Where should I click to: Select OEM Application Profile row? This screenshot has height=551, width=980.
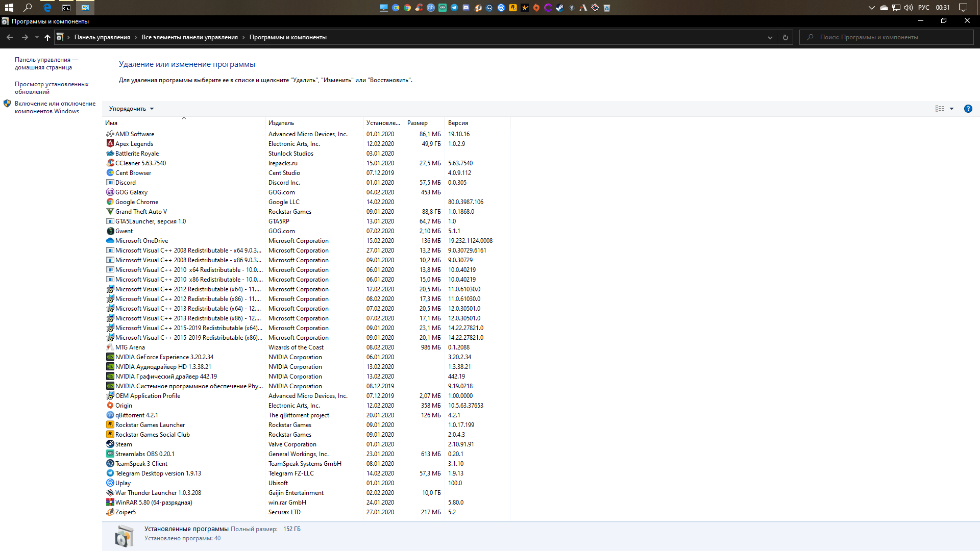(306, 396)
